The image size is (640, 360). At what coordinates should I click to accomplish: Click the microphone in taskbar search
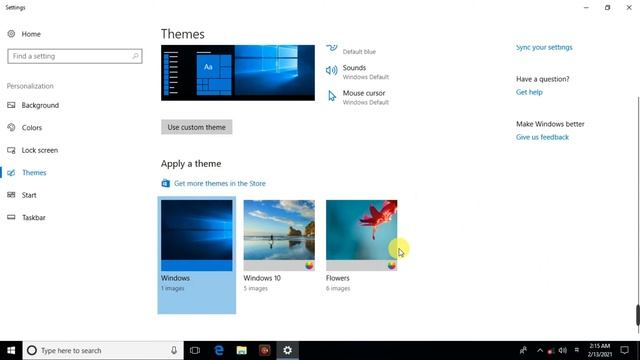pos(174,350)
